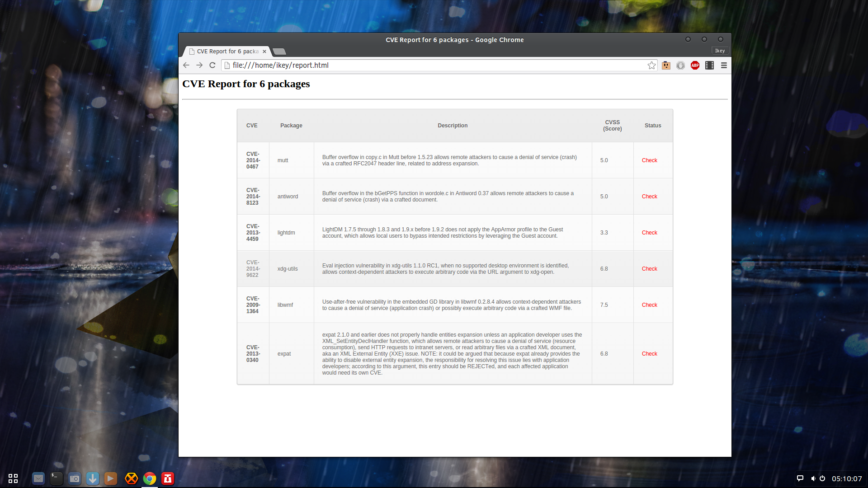Click the lightdm package name
868x488 pixels.
286,233
